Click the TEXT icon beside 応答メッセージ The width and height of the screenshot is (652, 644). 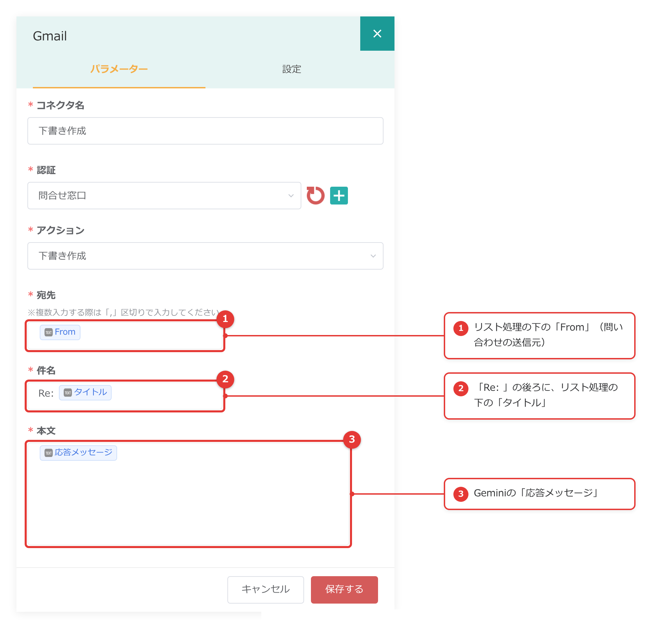coord(49,453)
